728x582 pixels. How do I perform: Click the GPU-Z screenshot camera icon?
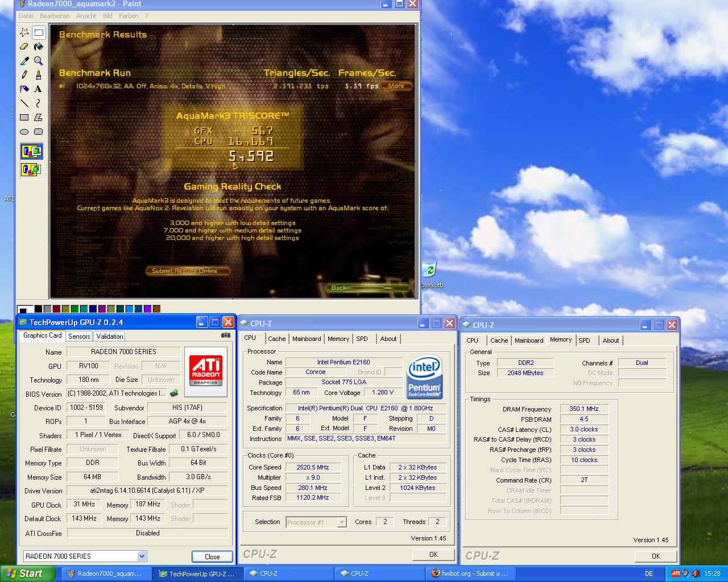pyautogui.click(x=225, y=335)
